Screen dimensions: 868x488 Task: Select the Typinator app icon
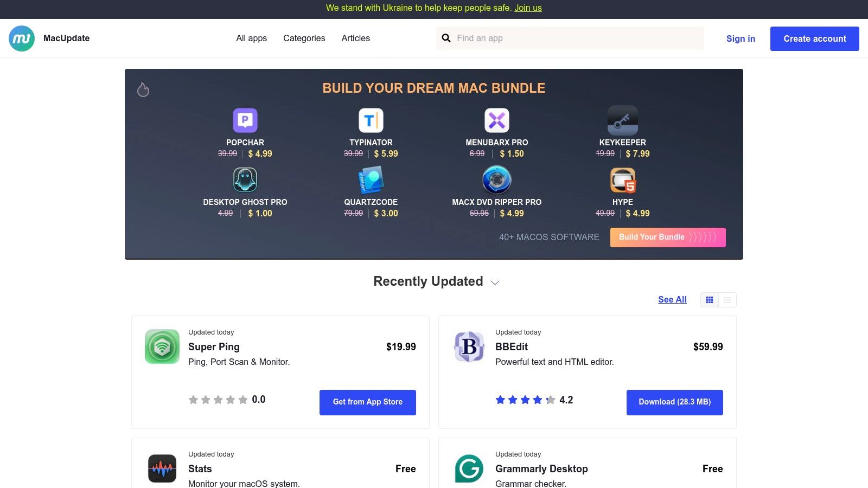pos(371,120)
